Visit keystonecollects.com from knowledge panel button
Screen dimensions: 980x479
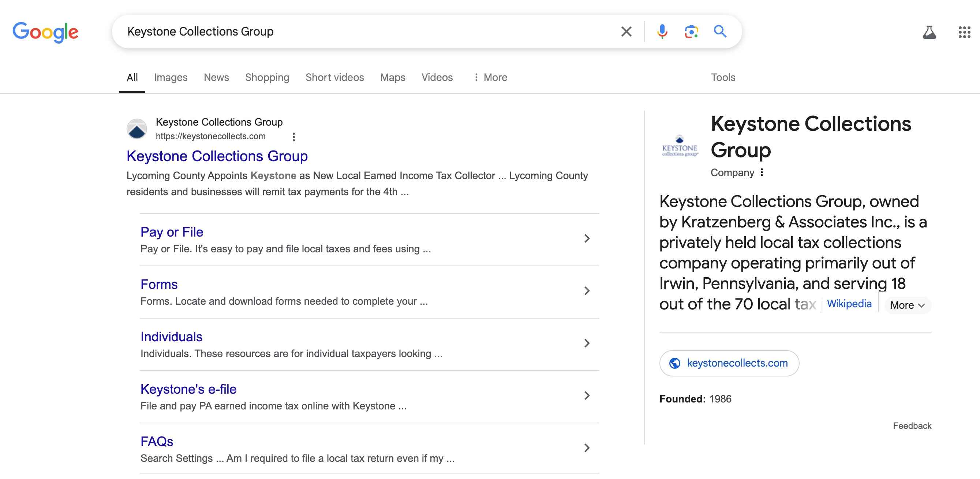[729, 363]
